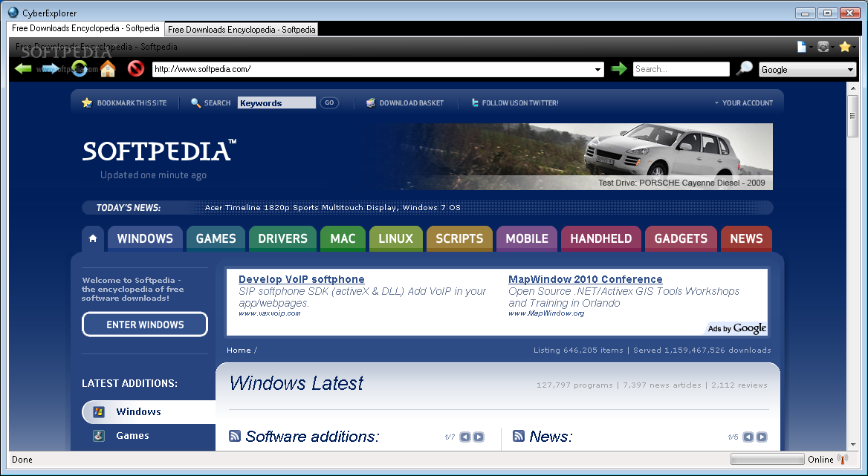Click the Home breadcrumb link
Viewport: 868px width, 476px height.
click(x=239, y=350)
